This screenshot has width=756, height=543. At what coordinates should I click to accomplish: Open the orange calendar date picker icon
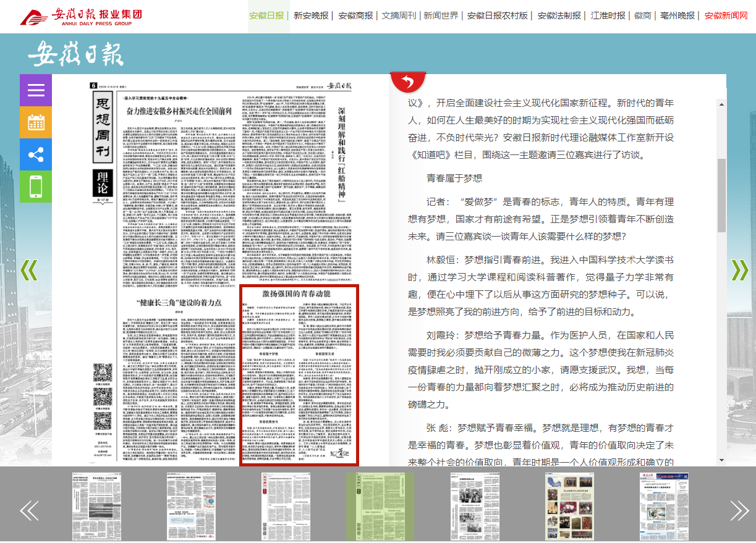[x=36, y=122]
